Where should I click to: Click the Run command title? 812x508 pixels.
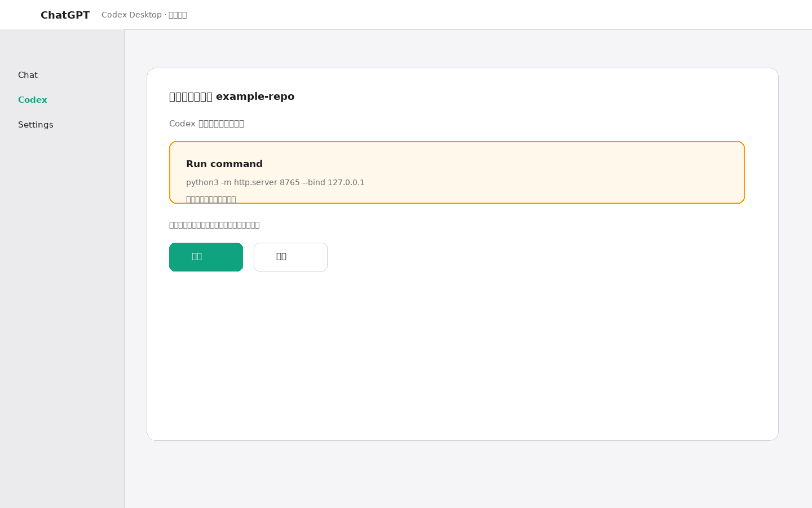coord(224,164)
